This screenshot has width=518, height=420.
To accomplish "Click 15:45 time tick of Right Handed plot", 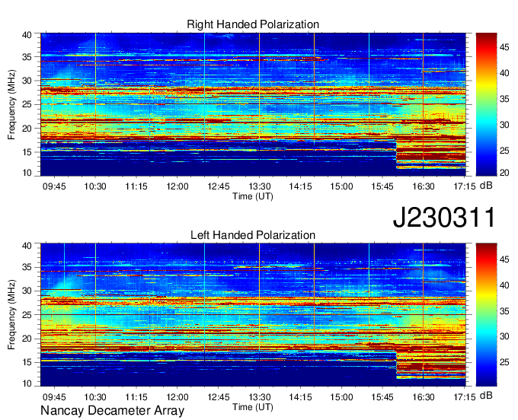I will tap(382, 186).
